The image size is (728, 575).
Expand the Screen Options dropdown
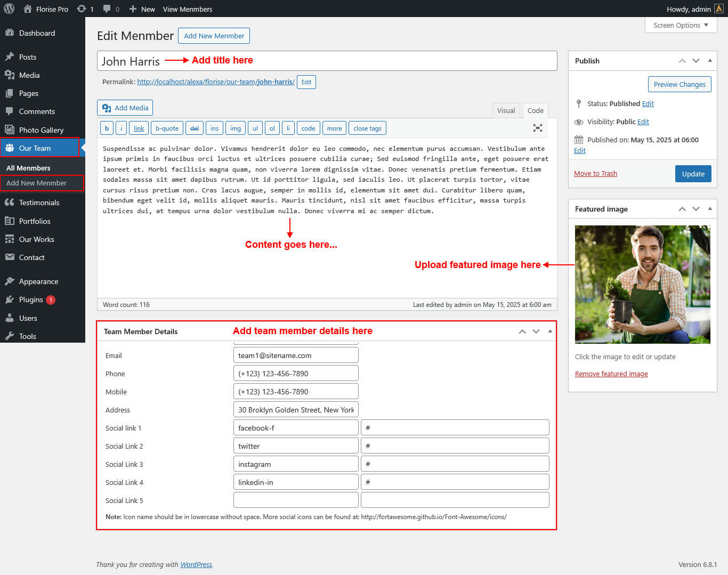point(681,25)
